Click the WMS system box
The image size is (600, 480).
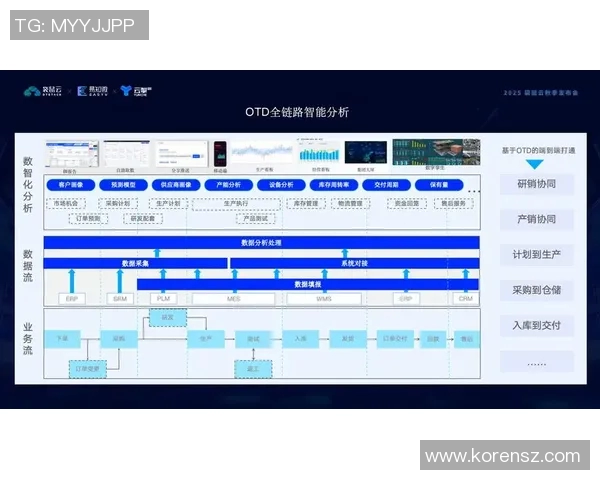(324, 299)
